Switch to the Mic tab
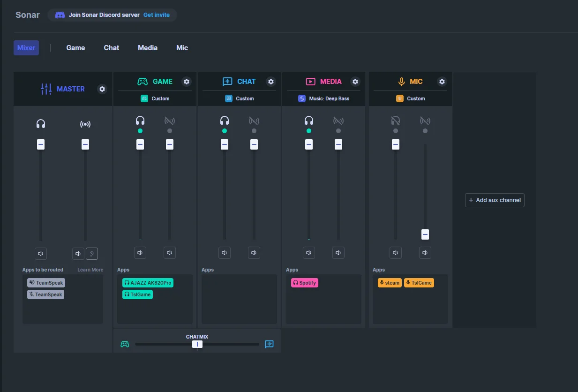578x392 pixels. (182, 48)
